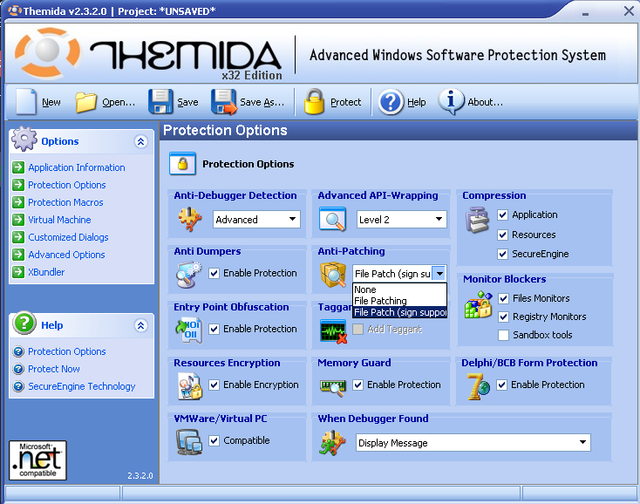Open SecureEngine Technology help link

(82, 386)
